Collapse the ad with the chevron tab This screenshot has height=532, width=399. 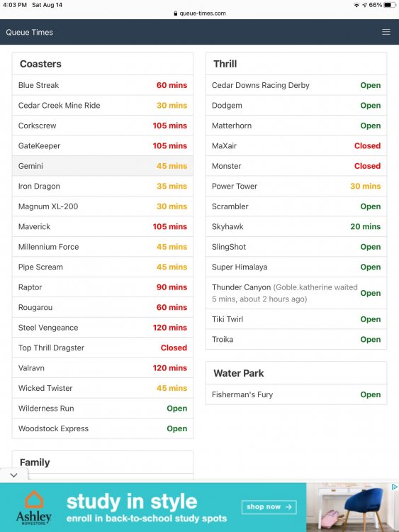click(14, 475)
